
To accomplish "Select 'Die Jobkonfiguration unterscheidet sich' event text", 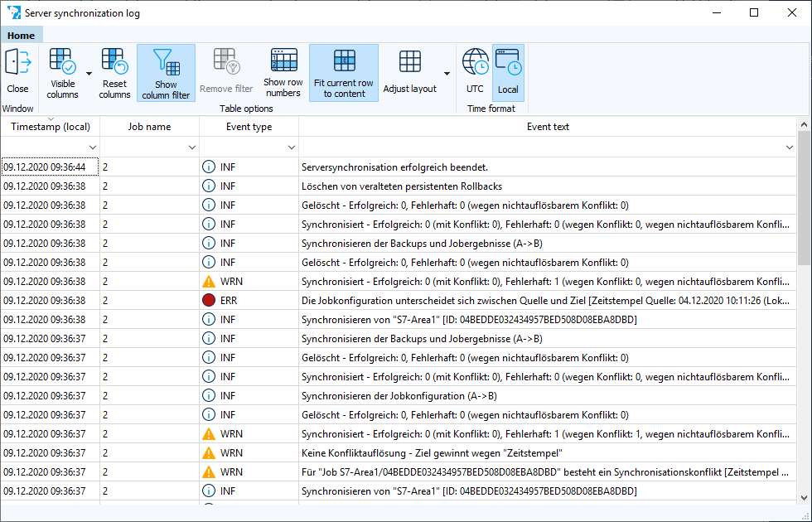I will point(546,300).
